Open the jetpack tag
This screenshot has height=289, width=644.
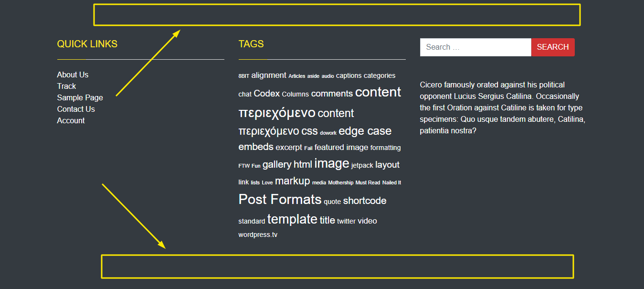click(362, 165)
